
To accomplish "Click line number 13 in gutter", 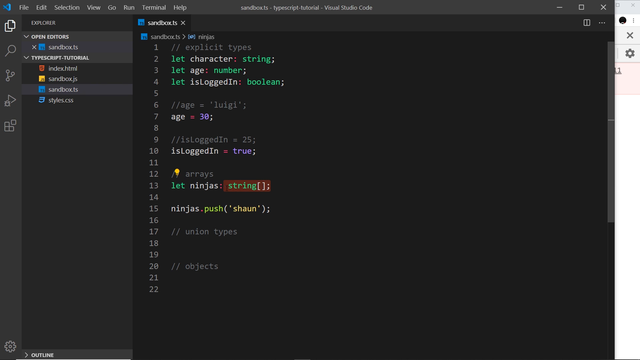I will click(x=153, y=186).
